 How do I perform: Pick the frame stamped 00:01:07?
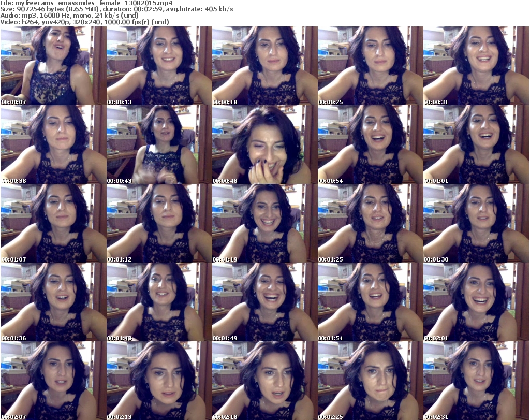pyautogui.click(x=54, y=223)
